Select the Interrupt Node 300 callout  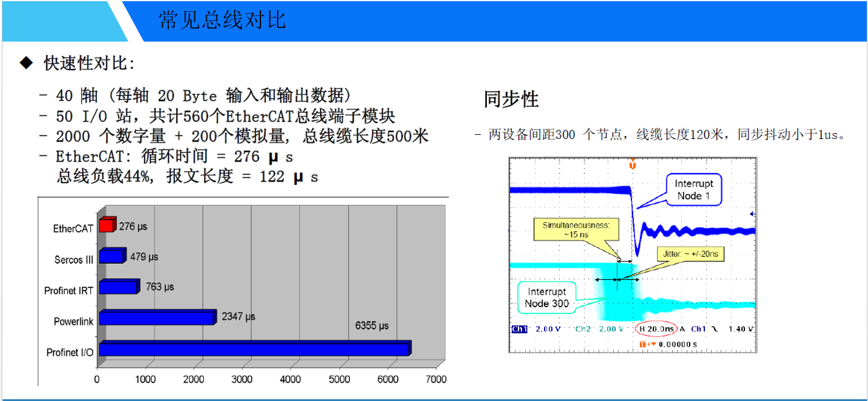point(547,298)
